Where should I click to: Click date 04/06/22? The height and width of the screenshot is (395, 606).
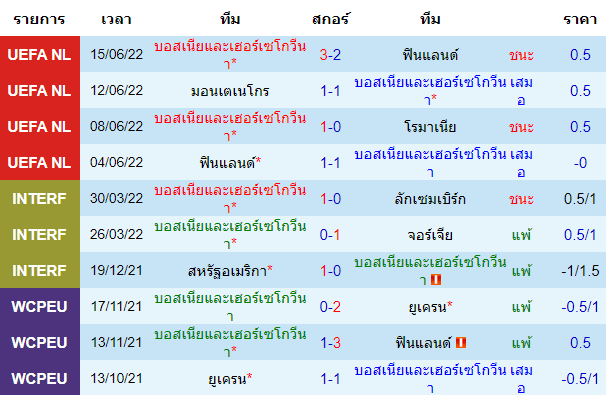pyautogui.click(x=116, y=162)
